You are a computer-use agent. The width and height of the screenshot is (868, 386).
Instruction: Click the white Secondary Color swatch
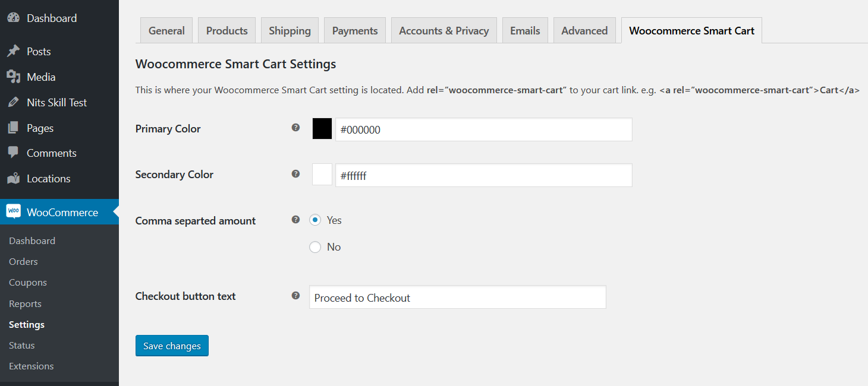(x=322, y=175)
